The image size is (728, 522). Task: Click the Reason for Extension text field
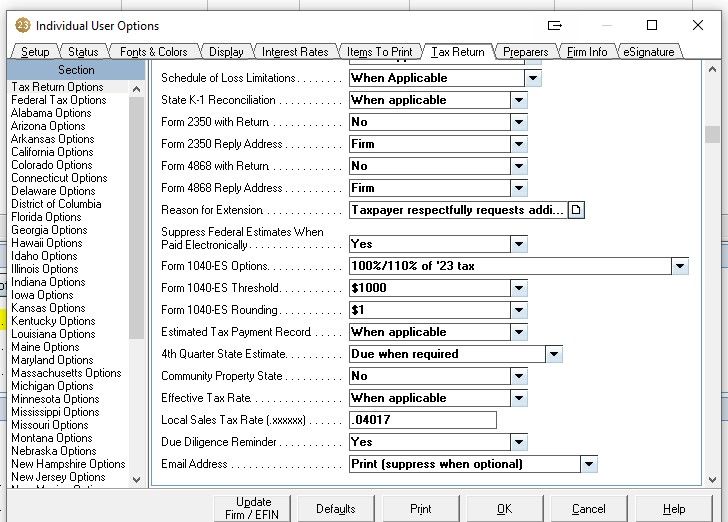click(458, 210)
